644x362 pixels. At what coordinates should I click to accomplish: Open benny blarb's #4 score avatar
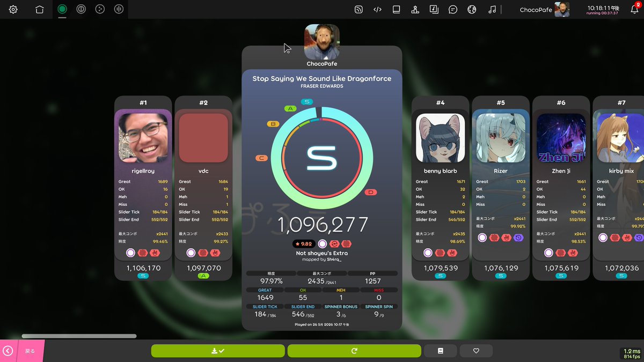point(441,138)
